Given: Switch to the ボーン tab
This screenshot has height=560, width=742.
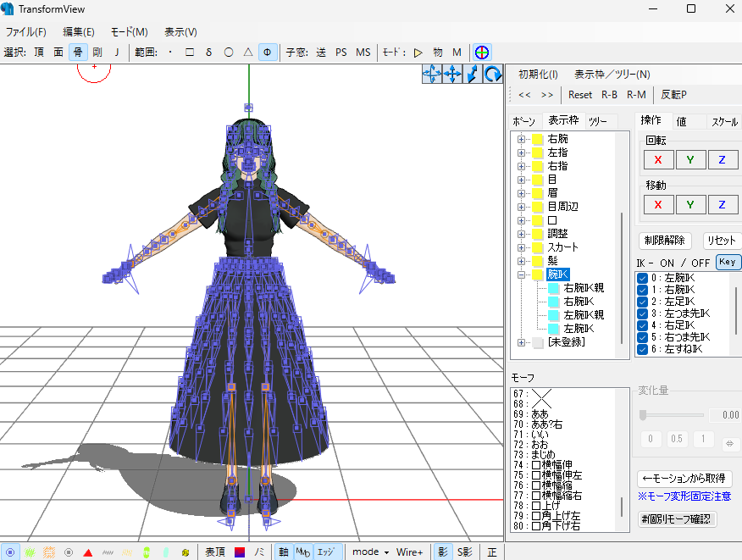Looking at the screenshot, I should coord(523,122).
